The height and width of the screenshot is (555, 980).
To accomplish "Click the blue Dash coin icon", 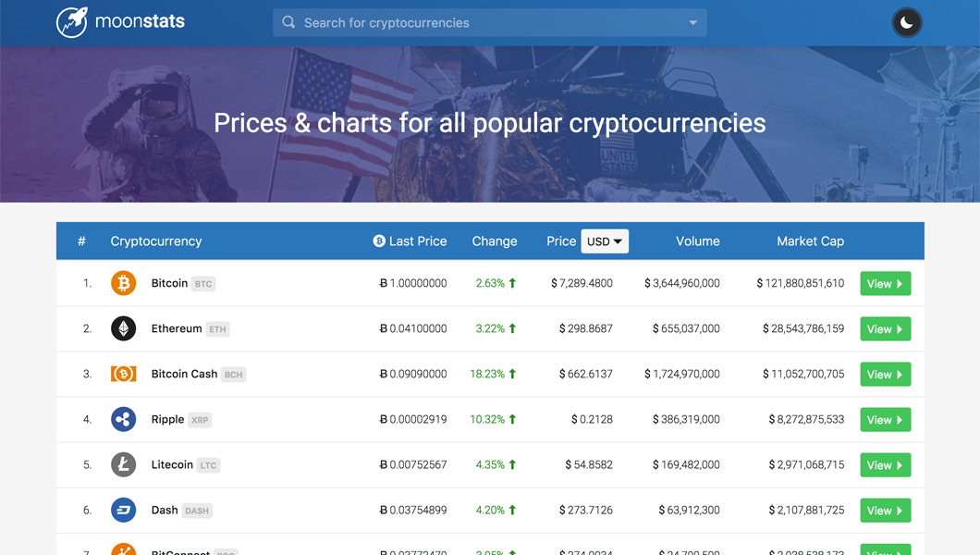I will point(123,510).
